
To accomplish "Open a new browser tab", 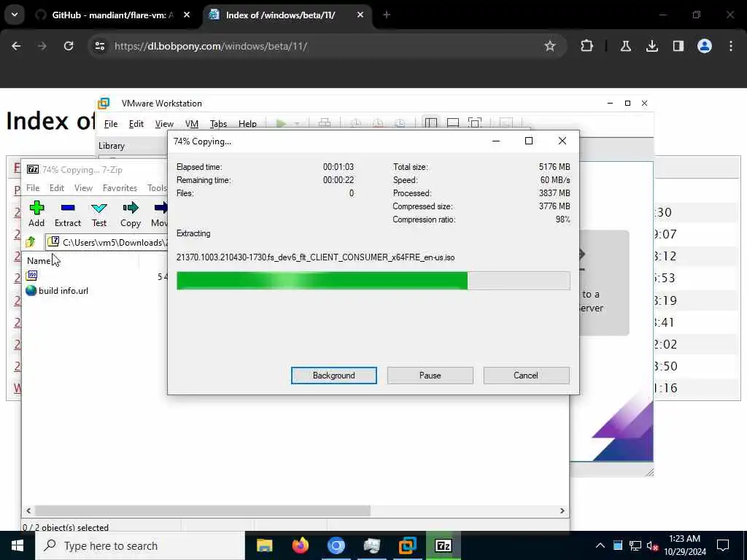I will tap(387, 15).
